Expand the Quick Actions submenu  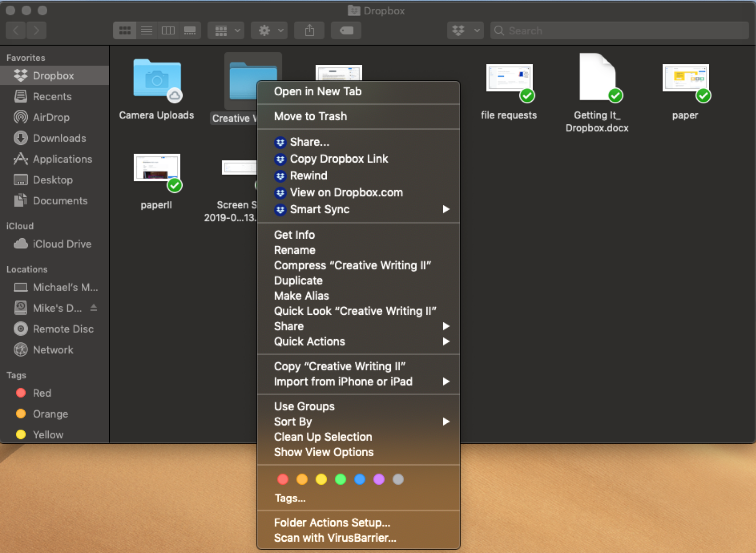coord(359,342)
